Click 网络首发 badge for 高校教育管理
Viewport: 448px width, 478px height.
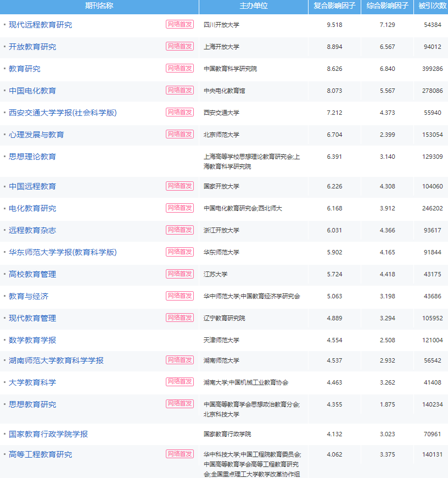[180, 274]
